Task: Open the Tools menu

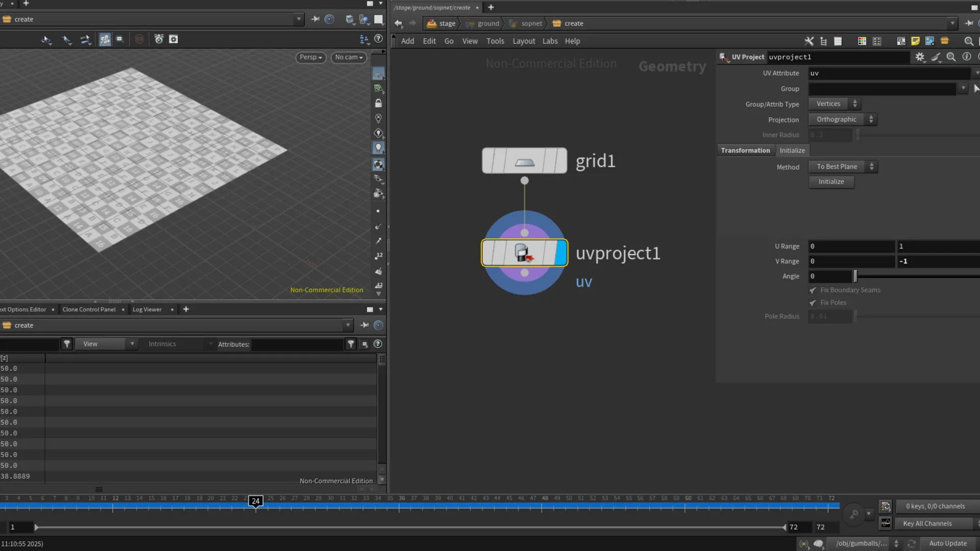Action: 495,41
